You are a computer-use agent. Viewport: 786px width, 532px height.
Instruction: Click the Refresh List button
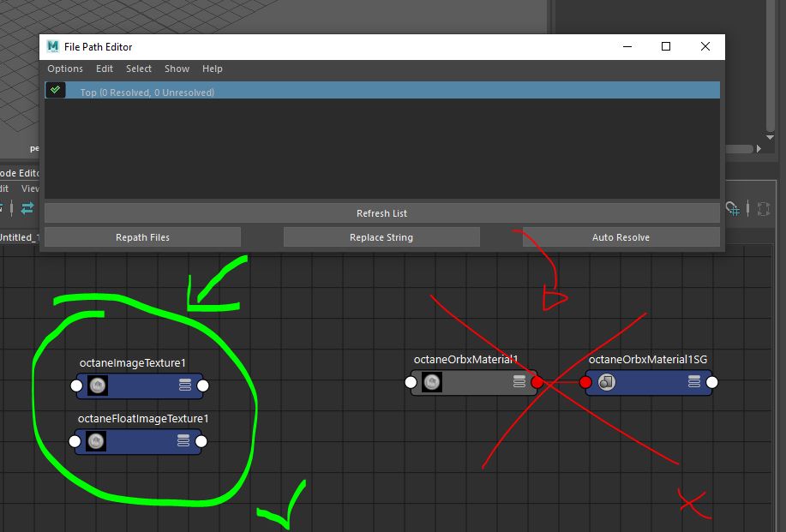(382, 213)
